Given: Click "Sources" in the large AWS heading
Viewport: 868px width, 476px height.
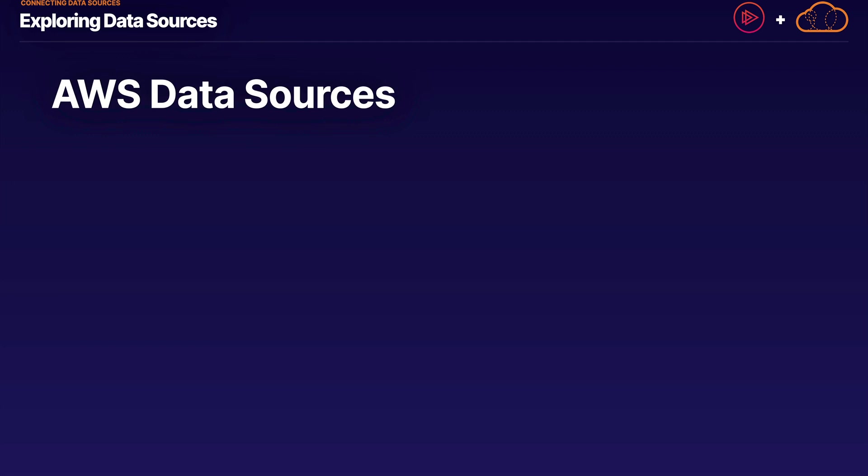Looking at the screenshot, I should pos(320,94).
